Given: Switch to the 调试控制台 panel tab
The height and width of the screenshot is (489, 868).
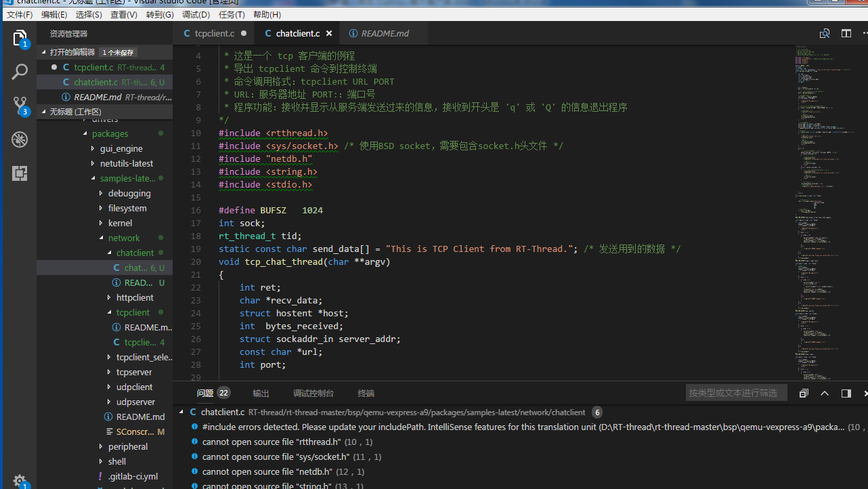Looking at the screenshot, I should 313,393.
